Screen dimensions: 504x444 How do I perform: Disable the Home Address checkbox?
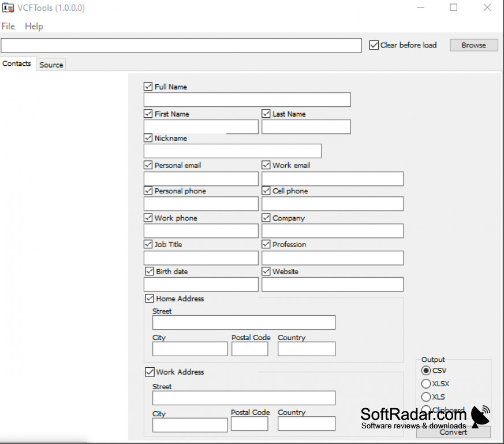[x=150, y=299]
